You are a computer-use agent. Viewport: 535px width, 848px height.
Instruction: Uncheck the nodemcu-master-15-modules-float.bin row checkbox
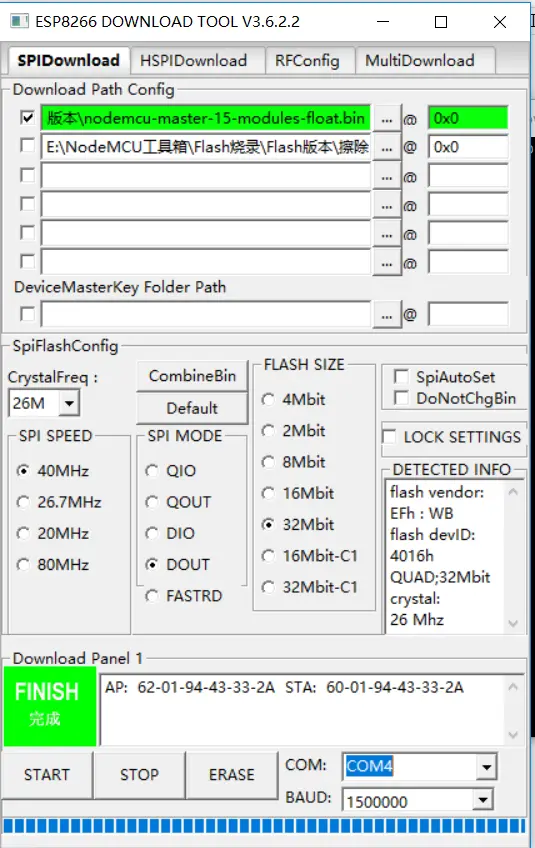pyautogui.click(x=27, y=117)
